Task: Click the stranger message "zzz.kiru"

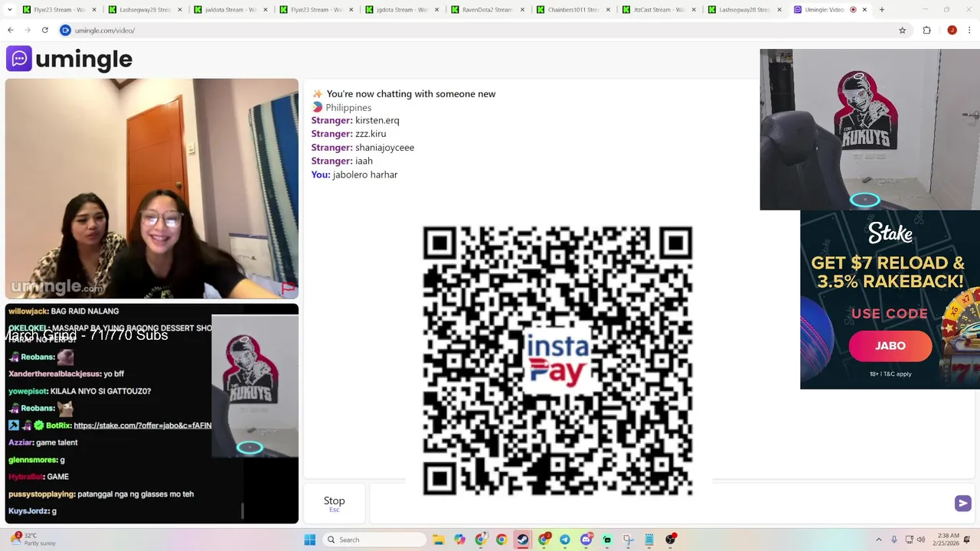Action: pyautogui.click(x=371, y=134)
